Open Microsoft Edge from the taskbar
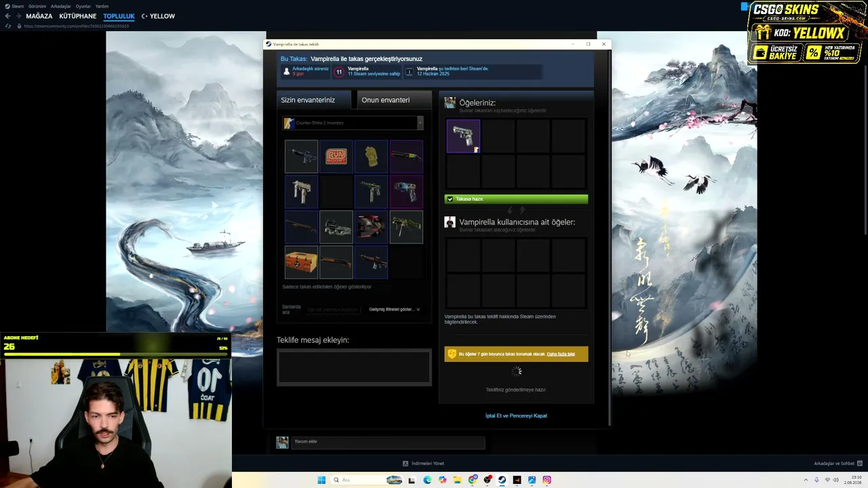868x488 pixels. tap(427, 480)
